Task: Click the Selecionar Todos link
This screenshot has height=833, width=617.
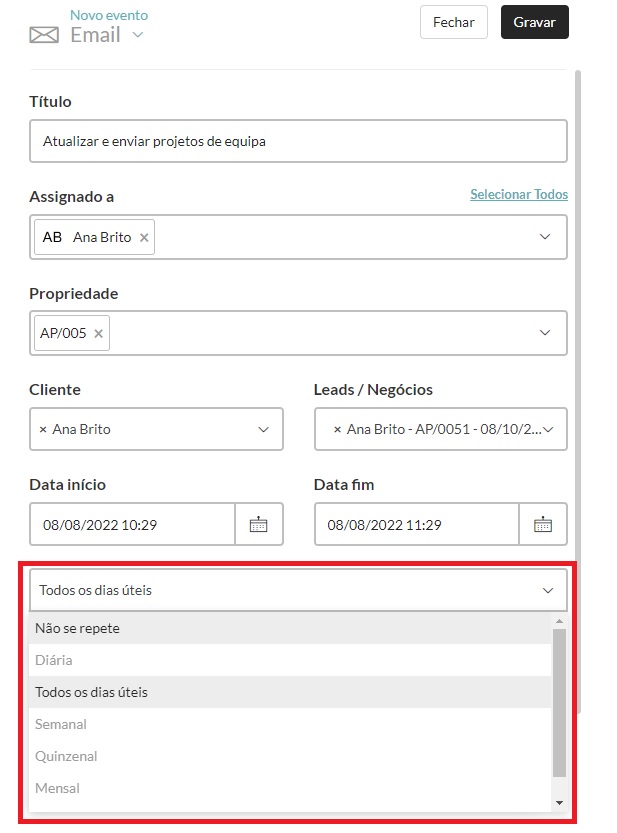Action: click(518, 195)
